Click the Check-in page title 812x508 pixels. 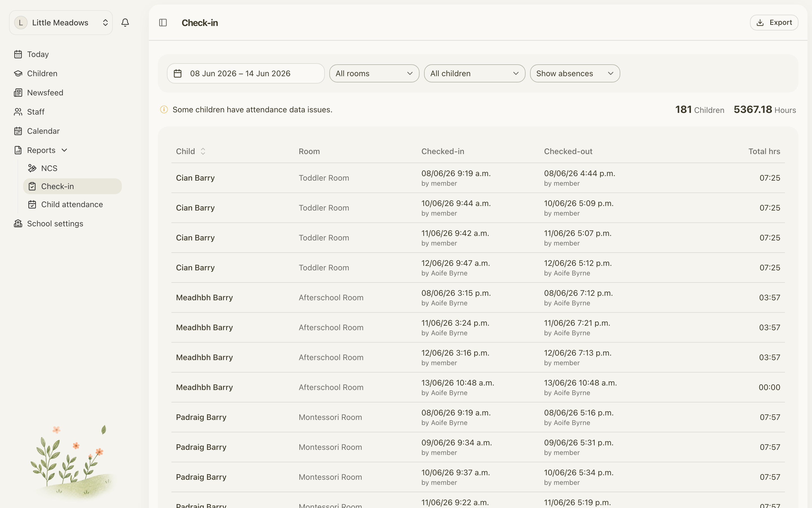200,23
